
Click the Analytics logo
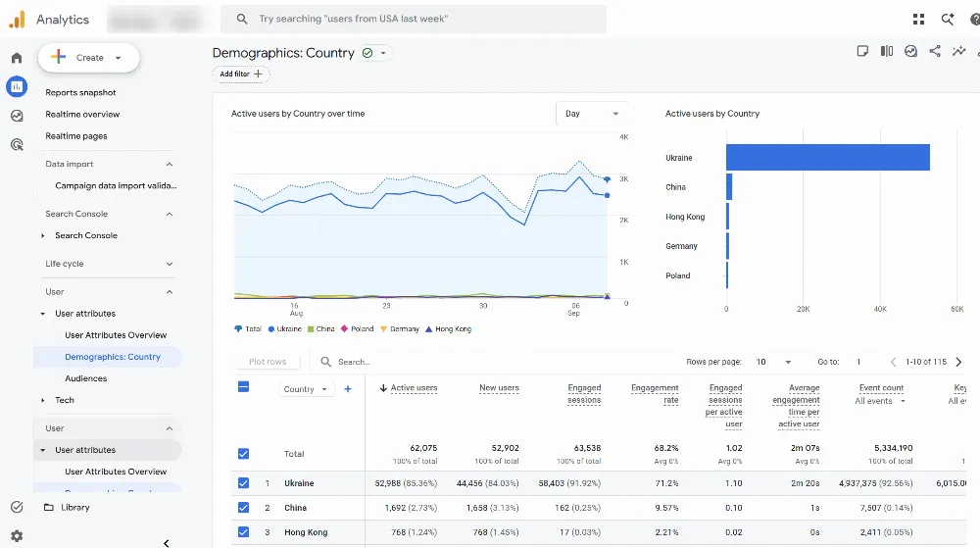(18, 20)
